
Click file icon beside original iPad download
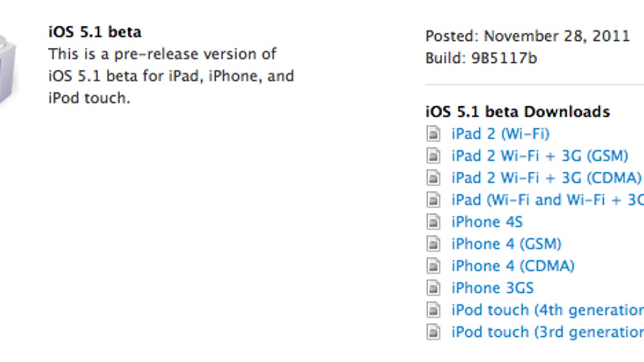pyautogui.click(x=433, y=200)
